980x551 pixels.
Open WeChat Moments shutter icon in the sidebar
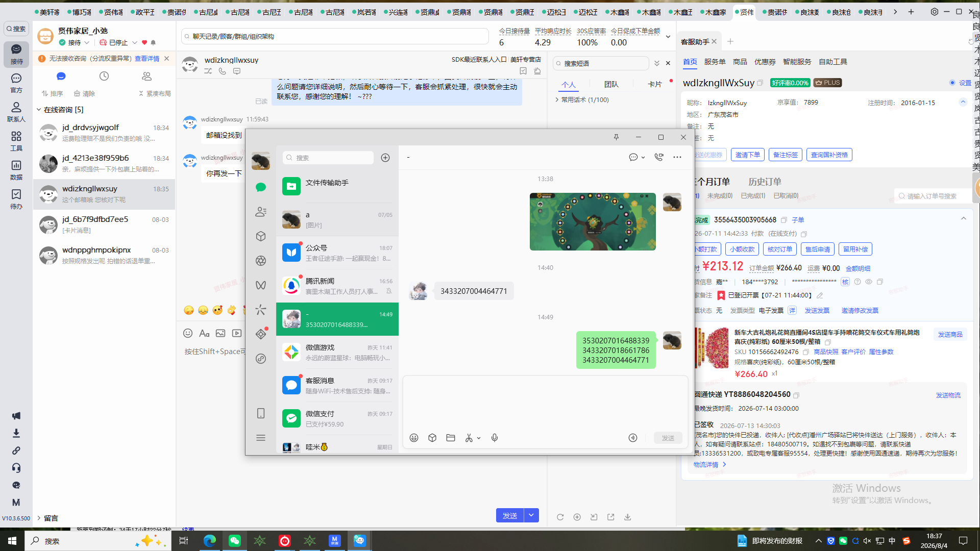click(261, 261)
